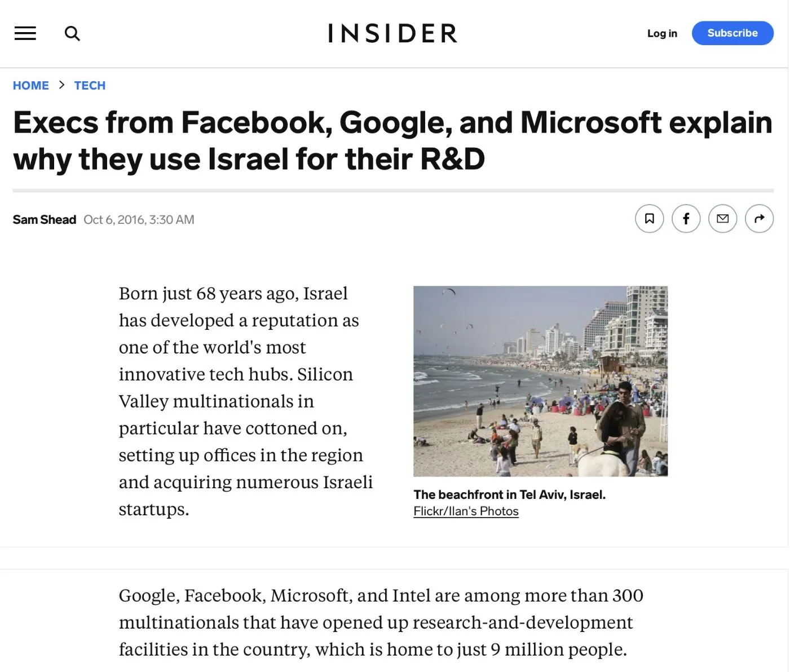
Task: Share article via email envelope icon
Action: coord(722,219)
